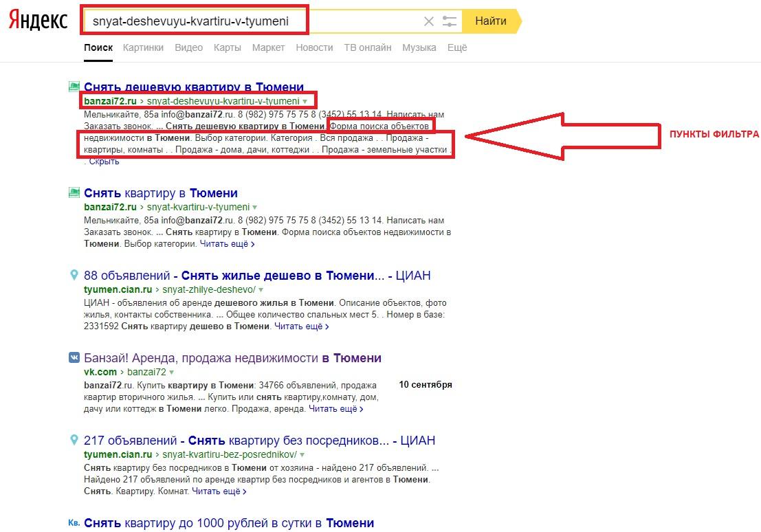The width and height of the screenshot is (761, 532).
Task: Open dropdown arrow next to snyat-kvartiru-bez-posrednikov/
Action: click(302, 455)
